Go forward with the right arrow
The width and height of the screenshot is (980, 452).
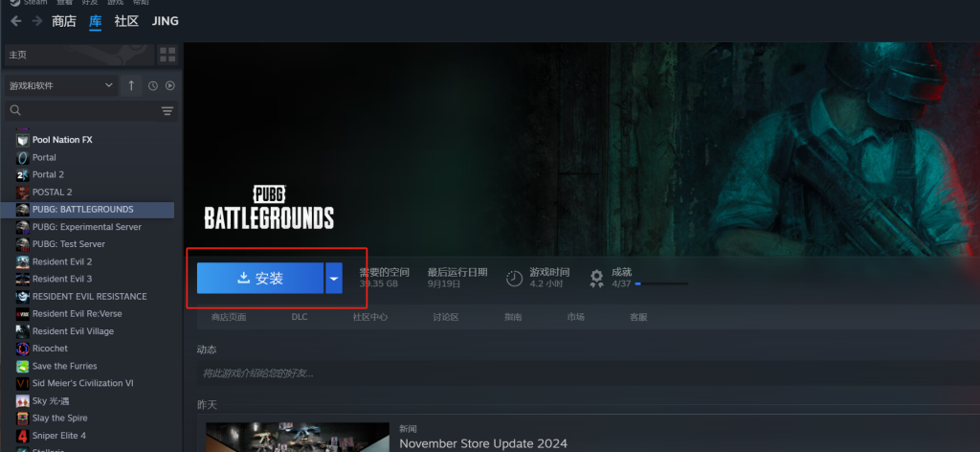pyautogui.click(x=37, y=21)
